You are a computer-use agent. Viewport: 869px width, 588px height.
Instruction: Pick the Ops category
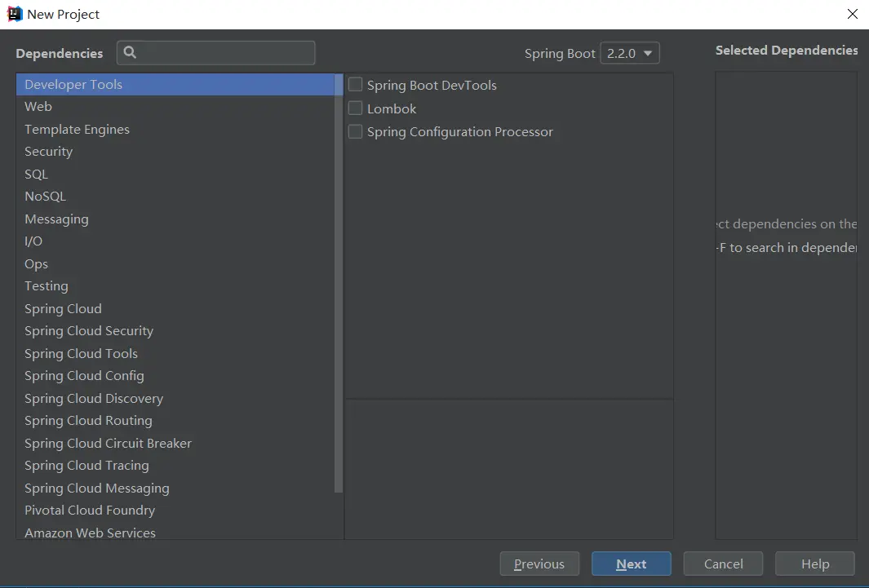coord(175,263)
